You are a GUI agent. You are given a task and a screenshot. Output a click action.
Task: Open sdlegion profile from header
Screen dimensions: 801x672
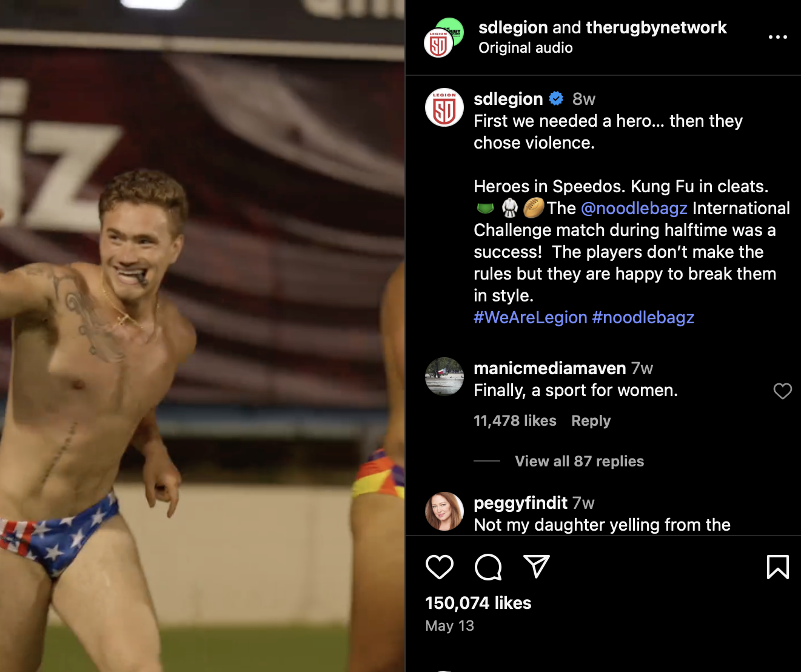coord(513,27)
